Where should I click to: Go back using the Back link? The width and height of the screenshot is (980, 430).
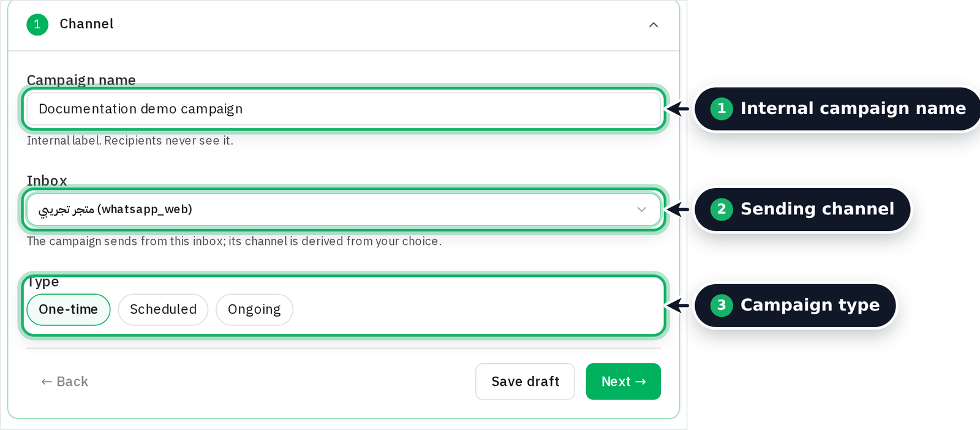coord(64,382)
